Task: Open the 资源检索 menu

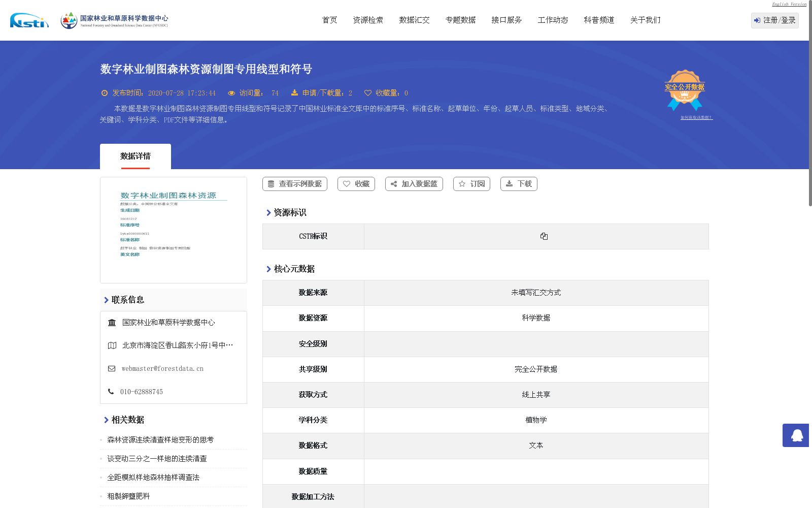Action: click(x=367, y=20)
